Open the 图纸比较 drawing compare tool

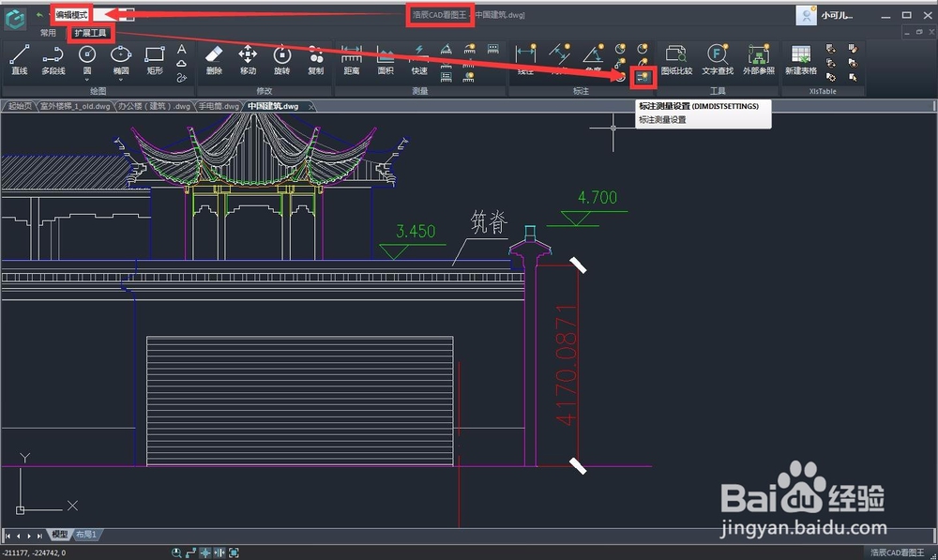coord(676,59)
